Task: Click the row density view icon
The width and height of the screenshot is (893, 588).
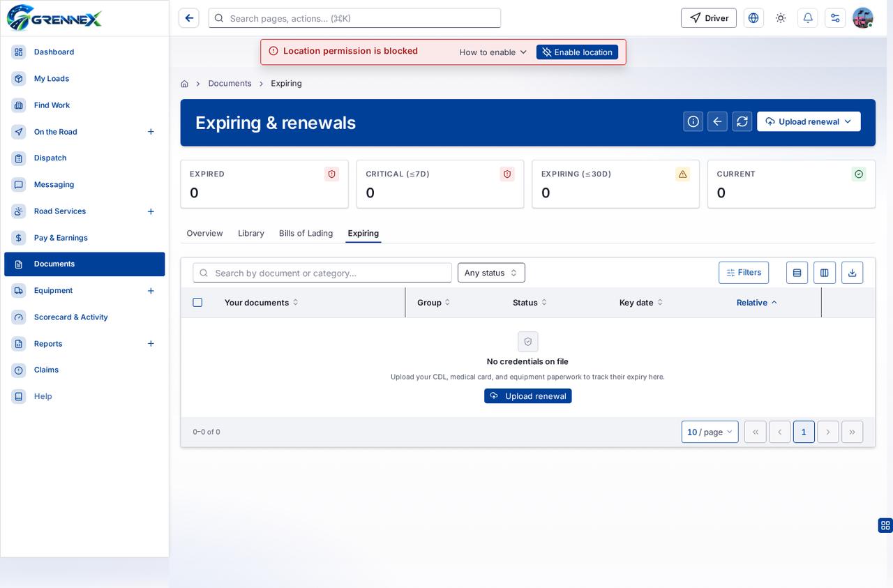Action: tap(797, 273)
